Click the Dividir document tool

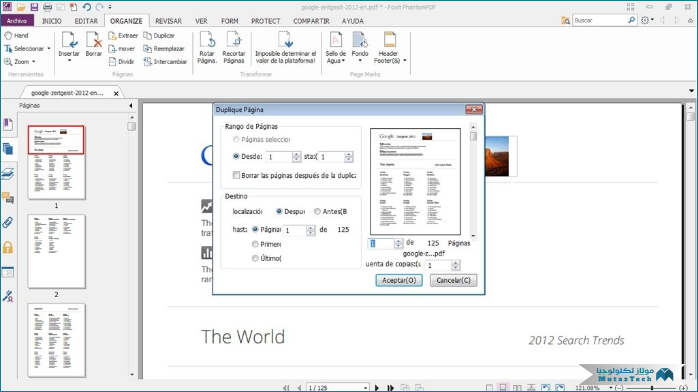point(121,61)
